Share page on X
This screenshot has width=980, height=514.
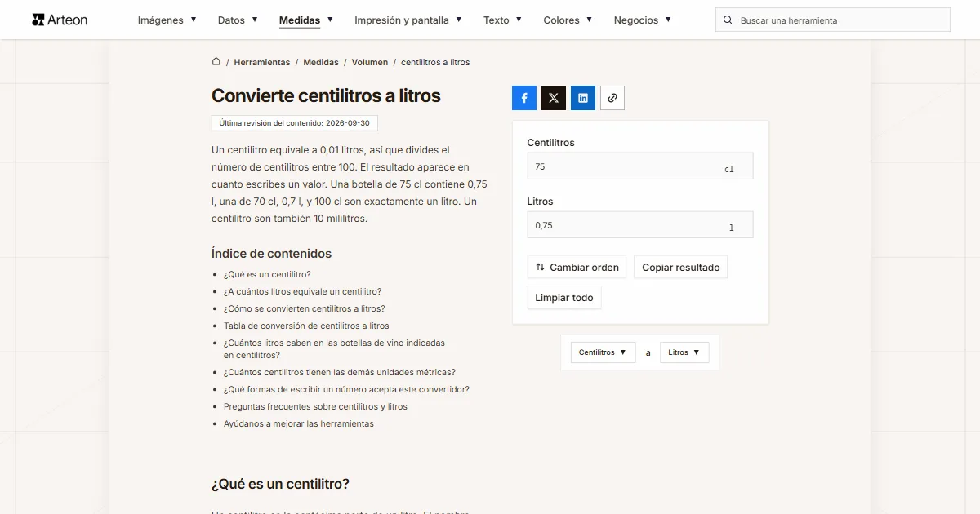click(x=554, y=98)
